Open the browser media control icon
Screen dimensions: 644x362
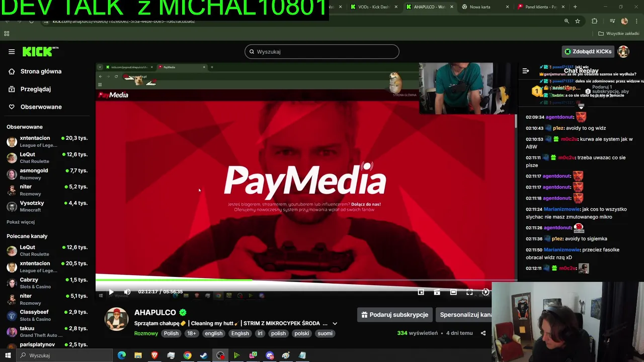612,21
